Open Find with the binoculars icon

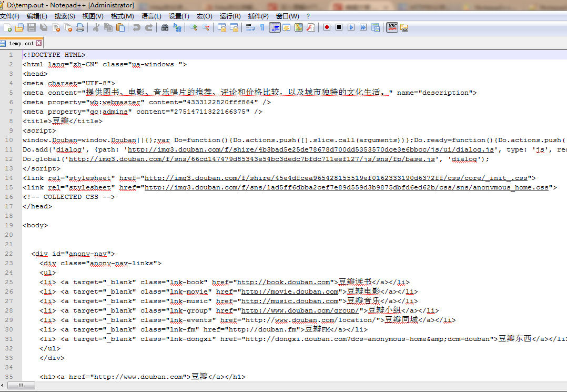pyautogui.click(x=165, y=27)
